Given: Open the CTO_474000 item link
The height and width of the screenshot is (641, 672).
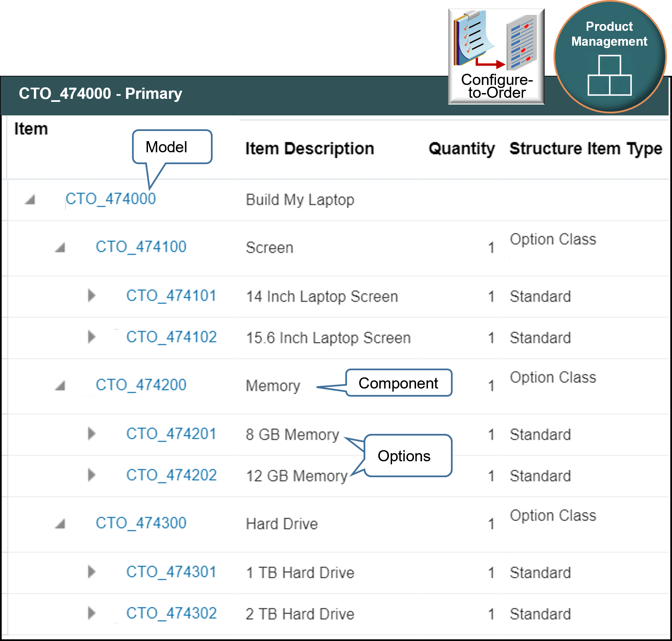Looking at the screenshot, I should (x=111, y=199).
